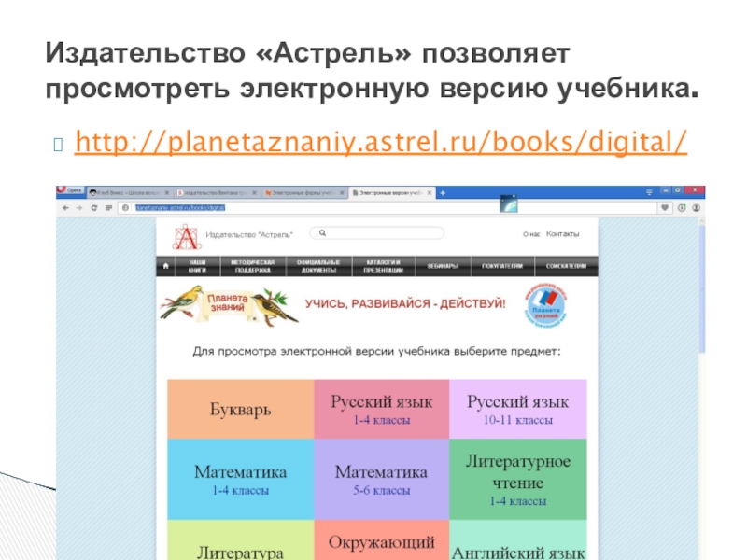Image resolution: width=747 pixels, height=560 pixels.
Task: Select the 'Английский язык' subject tile
Action: click(x=518, y=540)
